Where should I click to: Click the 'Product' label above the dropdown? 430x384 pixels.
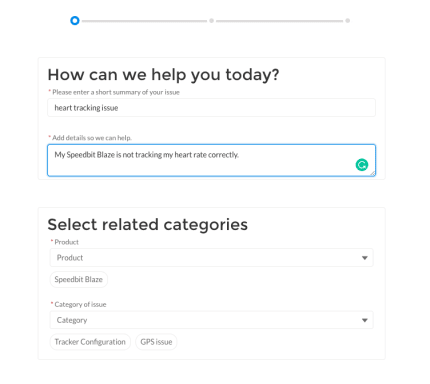[x=66, y=242]
